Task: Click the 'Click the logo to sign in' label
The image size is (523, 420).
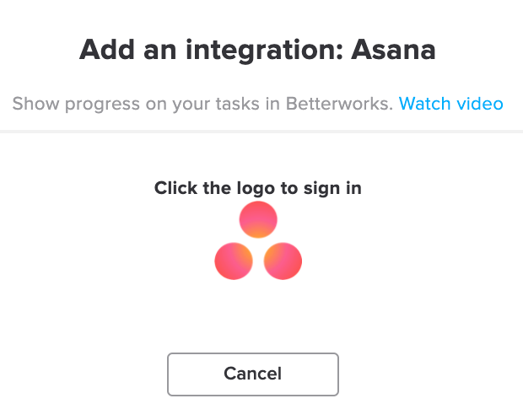Action: click(258, 188)
